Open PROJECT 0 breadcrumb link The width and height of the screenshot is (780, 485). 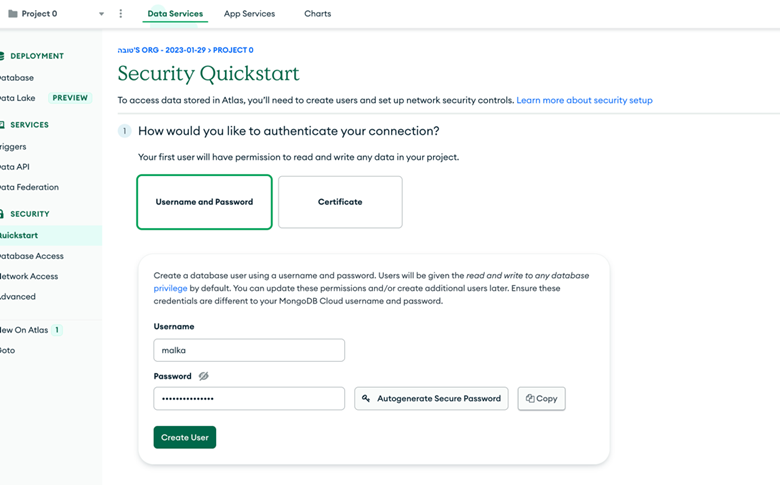pyautogui.click(x=233, y=50)
